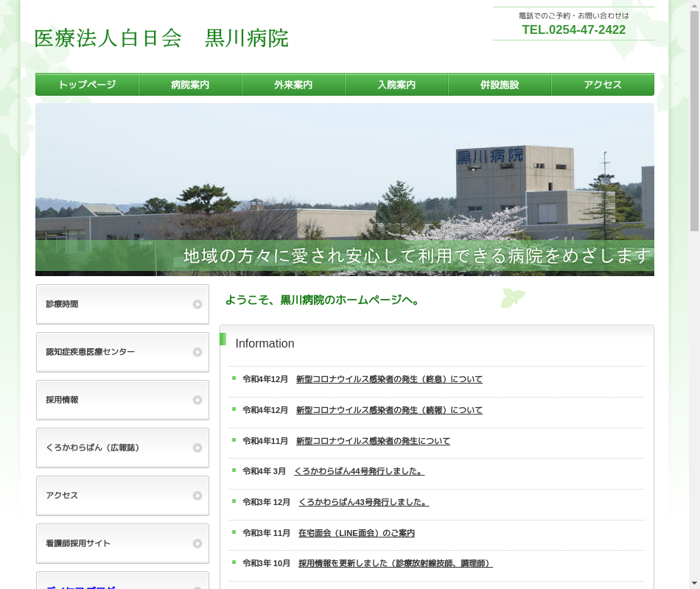Open 在宅面会（LINE面会）のご案内 link

(x=356, y=533)
